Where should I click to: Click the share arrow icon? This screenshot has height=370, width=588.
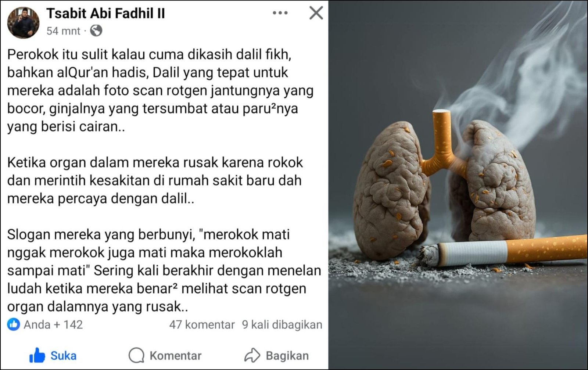click(x=252, y=355)
